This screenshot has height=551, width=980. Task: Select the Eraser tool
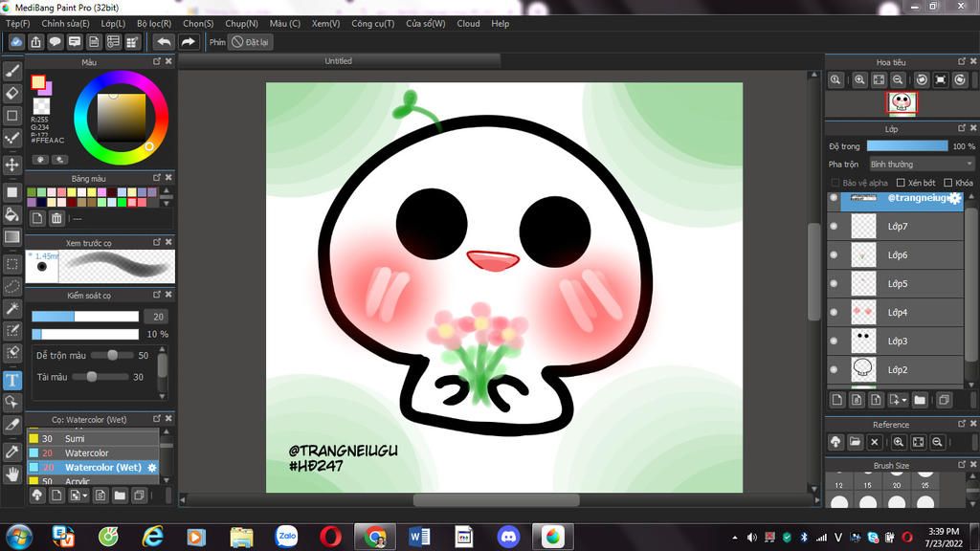[11, 93]
